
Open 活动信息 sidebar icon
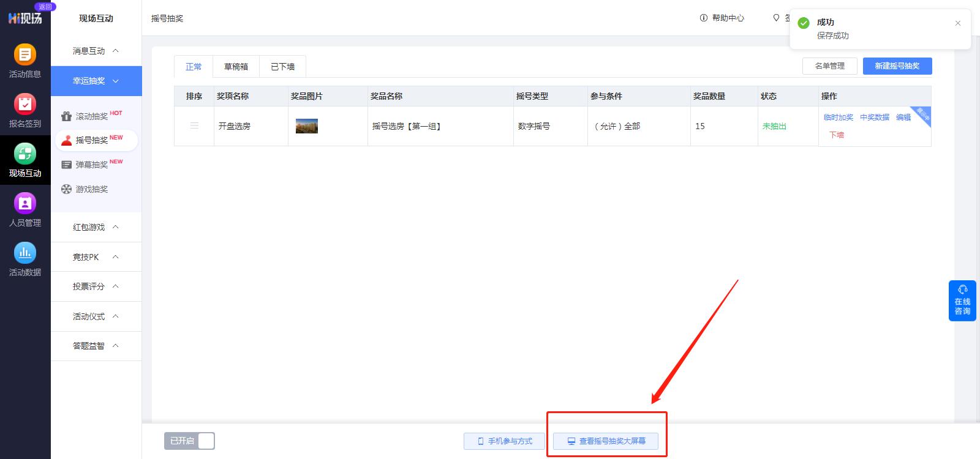pyautogui.click(x=25, y=54)
